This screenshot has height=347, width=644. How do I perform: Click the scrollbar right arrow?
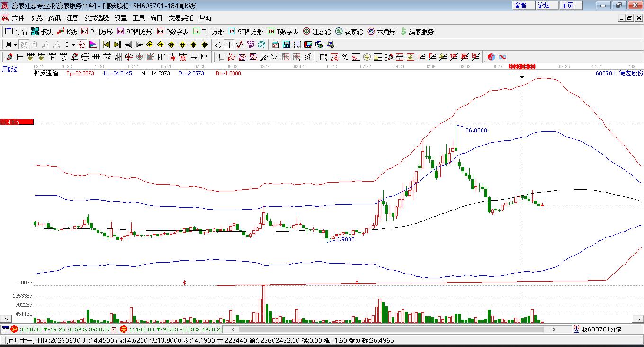click(554, 329)
